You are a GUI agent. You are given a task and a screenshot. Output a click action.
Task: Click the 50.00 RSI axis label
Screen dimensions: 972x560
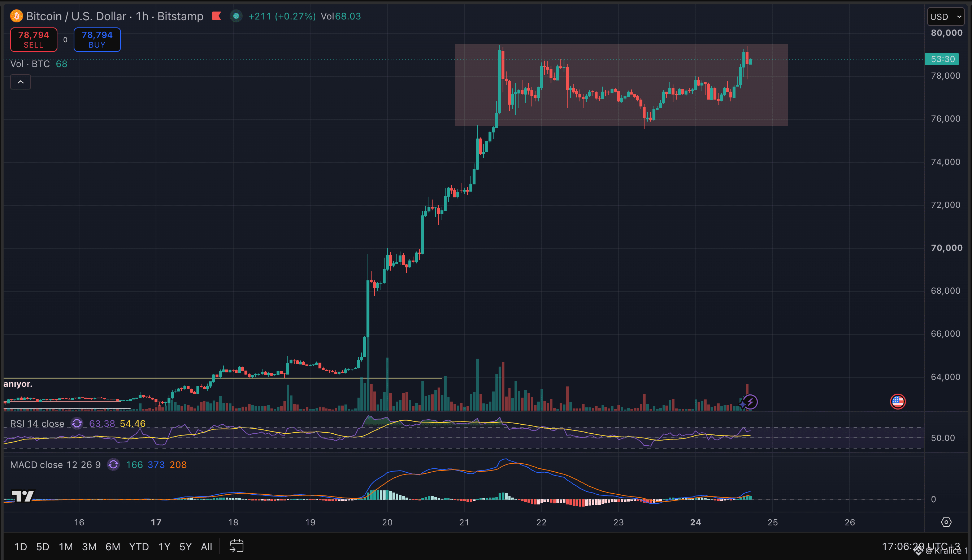(943, 438)
